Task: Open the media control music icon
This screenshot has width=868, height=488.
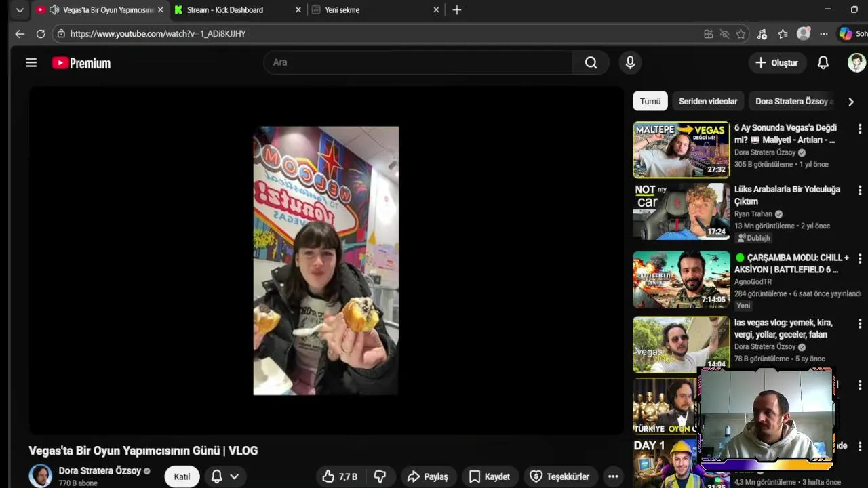Action: (762, 34)
